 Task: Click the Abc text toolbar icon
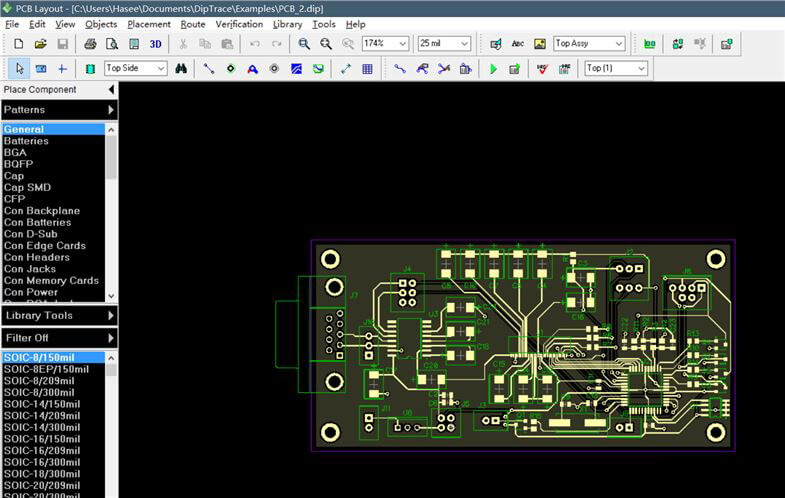tap(518, 44)
